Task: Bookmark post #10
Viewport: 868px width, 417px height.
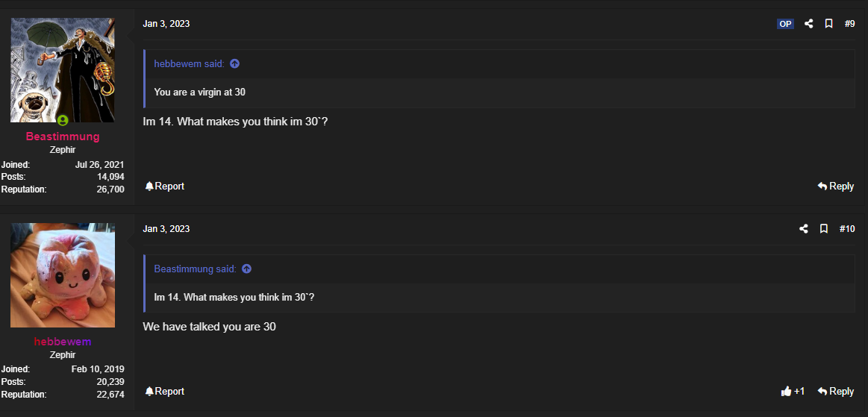Action: 824,229
